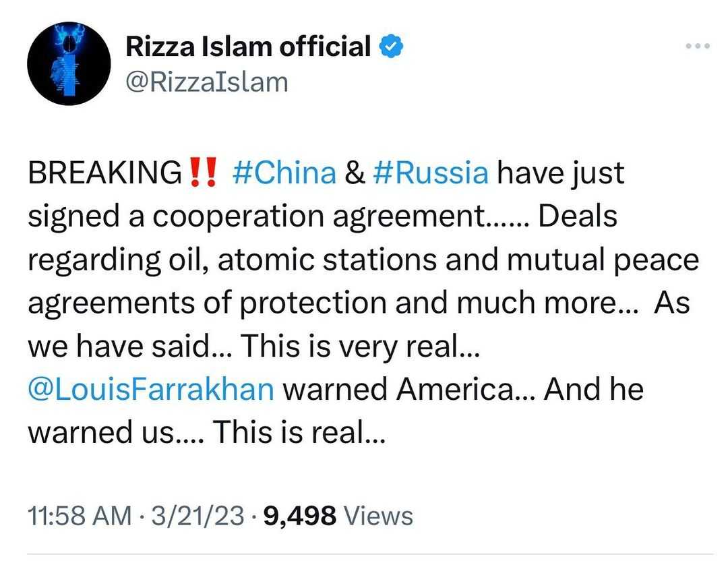Open the @RizzaIslam handle link
This screenshot has width=728, height=565.
(207, 82)
